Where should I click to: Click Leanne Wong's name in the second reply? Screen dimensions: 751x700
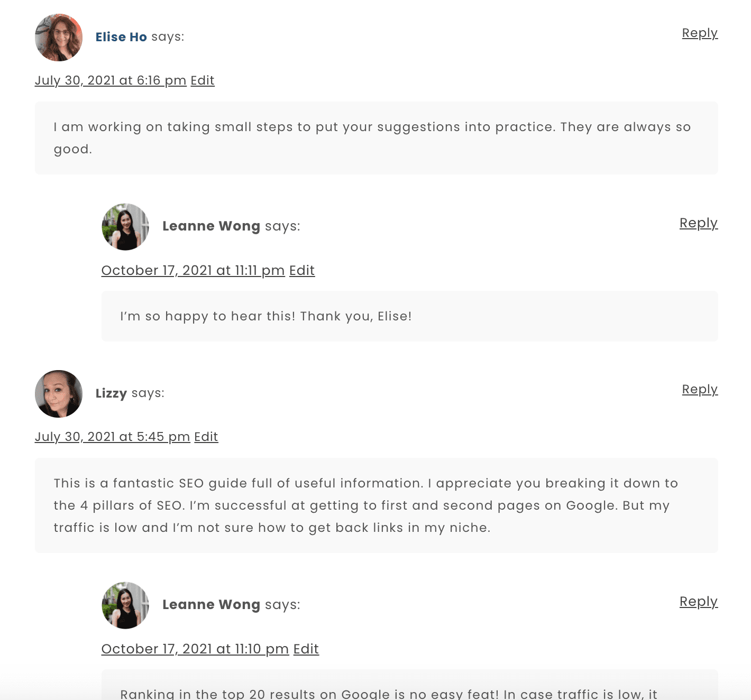click(x=212, y=604)
